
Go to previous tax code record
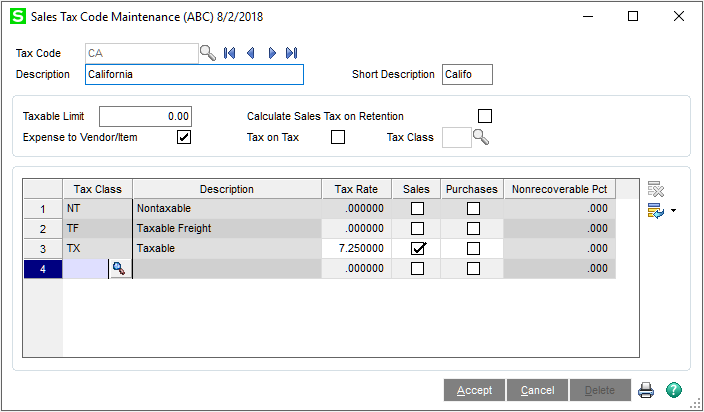(250, 53)
